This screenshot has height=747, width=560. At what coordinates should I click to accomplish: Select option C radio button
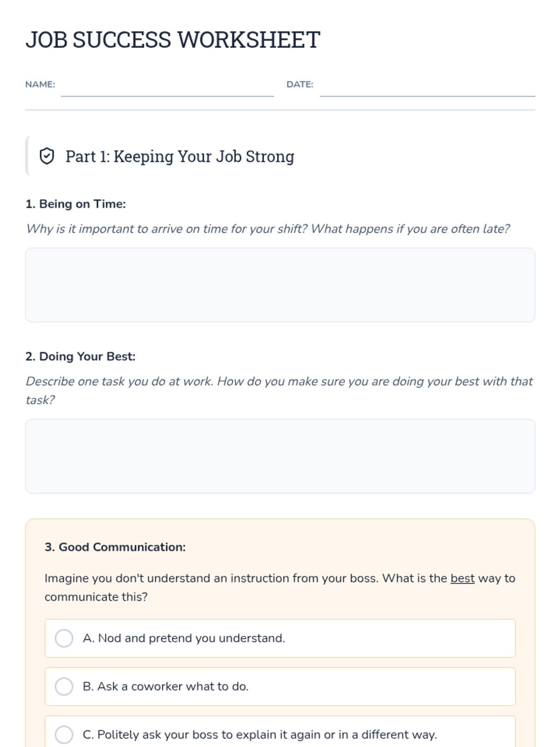64,734
